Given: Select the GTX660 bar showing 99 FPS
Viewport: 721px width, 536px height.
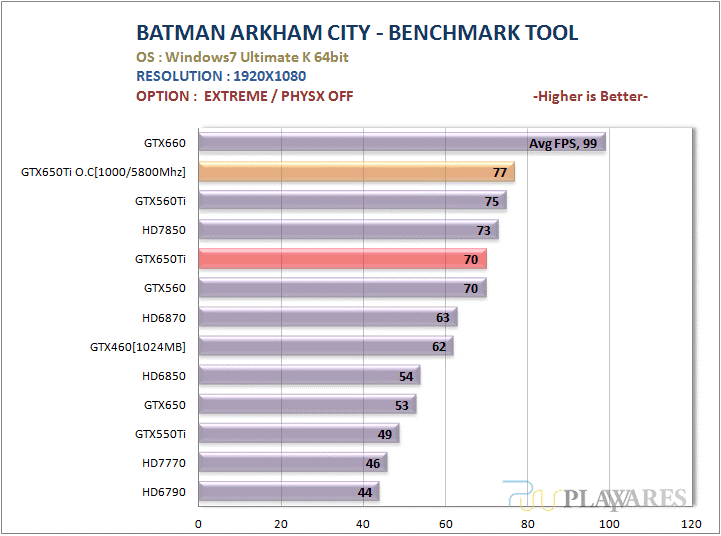Looking at the screenshot, I should click(x=400, y=144).
